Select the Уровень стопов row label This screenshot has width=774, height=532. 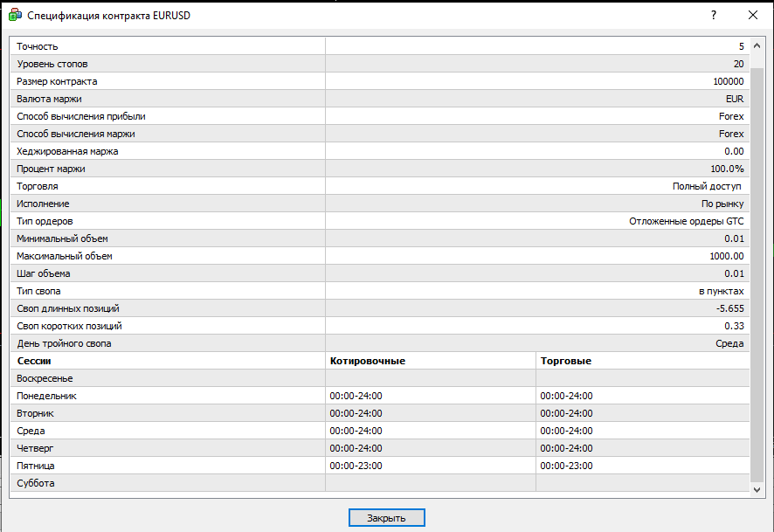(x=52, y=64)
